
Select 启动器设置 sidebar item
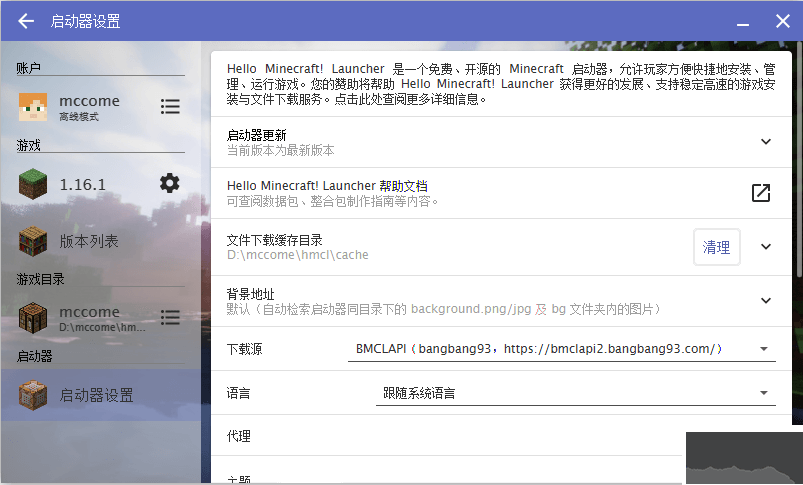click(x=101, y=395)
